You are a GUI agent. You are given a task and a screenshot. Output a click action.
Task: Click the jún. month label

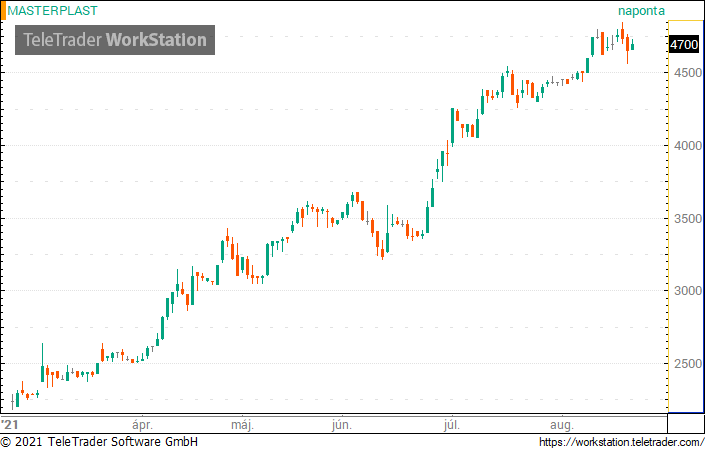tap(342, 425)
